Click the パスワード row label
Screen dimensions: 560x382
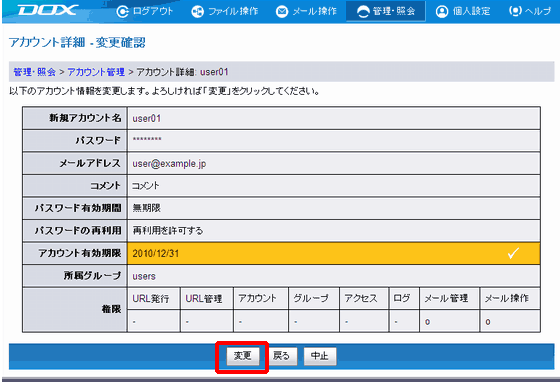point(98,141)
